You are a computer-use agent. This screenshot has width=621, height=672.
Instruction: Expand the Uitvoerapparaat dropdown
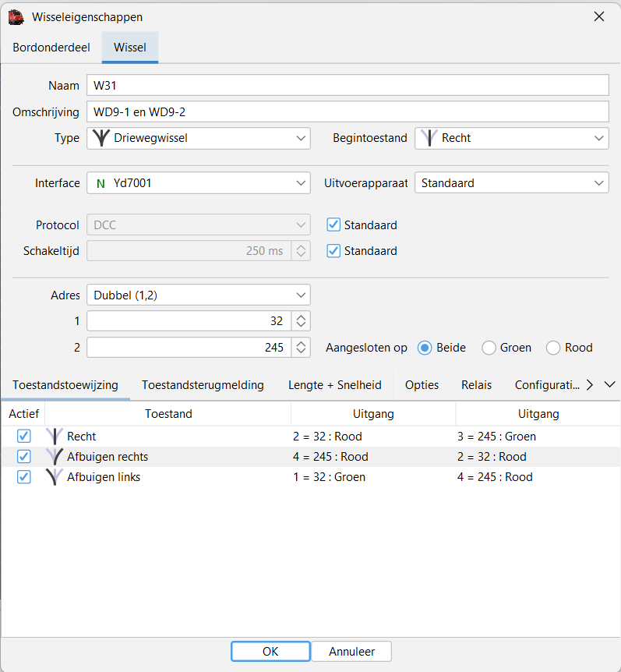click(x=511, y=184)
